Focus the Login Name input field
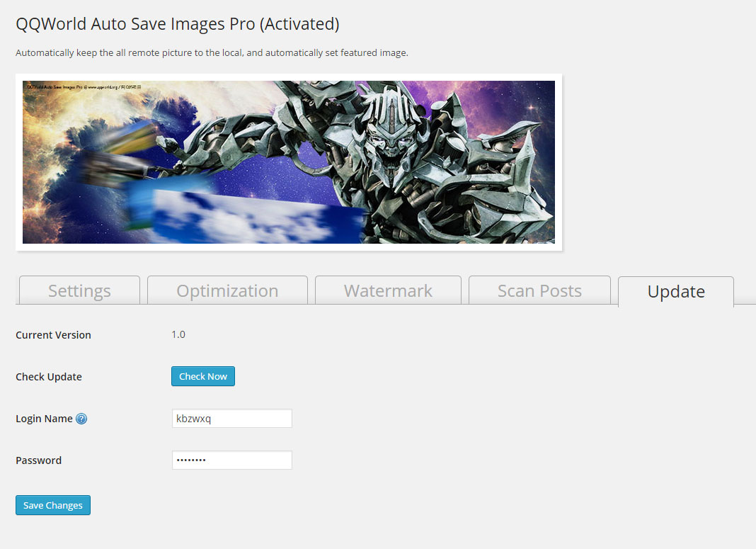Viewport: 756px width, 549px height. click(x=232, y=418)
